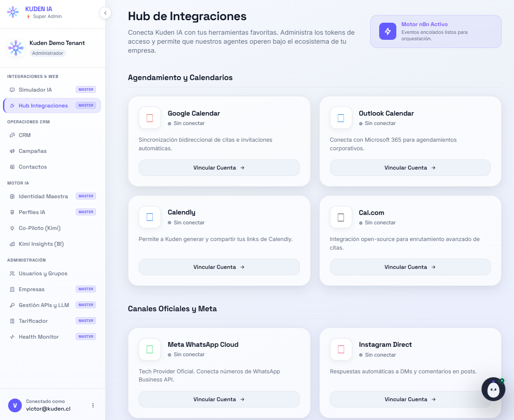The width and height of the screenshot is (514, 420).
Task: Click the Perfiles IA robot icon
Action: pyautogui.click(x=12, y=212)
